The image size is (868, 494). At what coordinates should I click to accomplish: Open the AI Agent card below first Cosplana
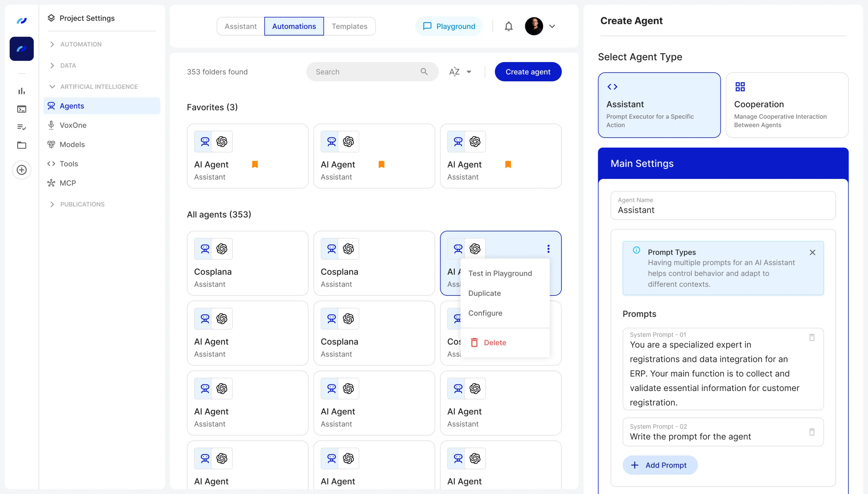tap(247, 333)
